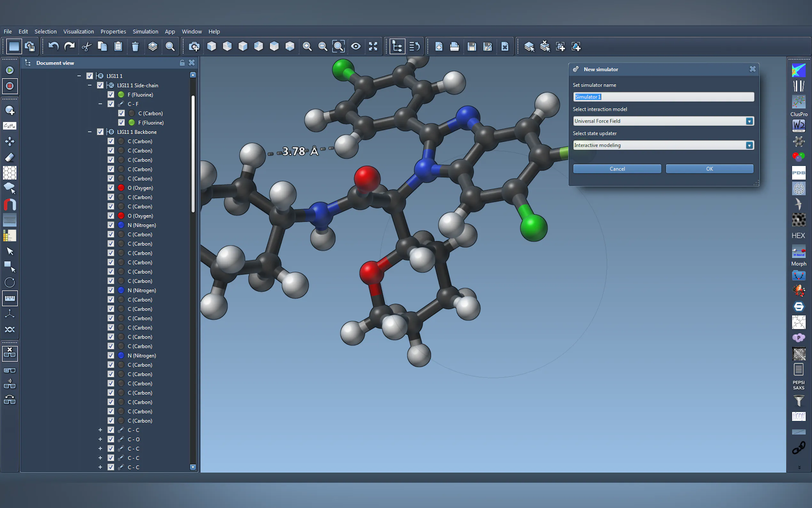Open the PDB app icon

coord(799,173)
